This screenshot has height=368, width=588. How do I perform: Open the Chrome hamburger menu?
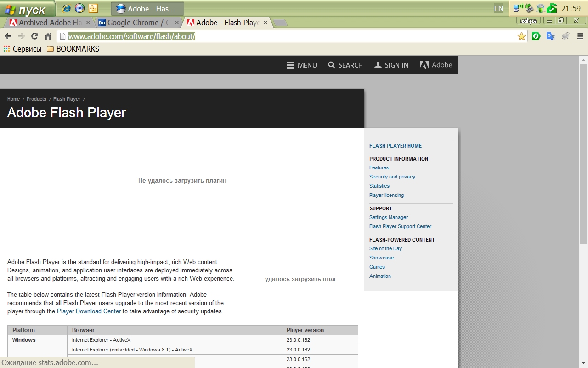580,36
